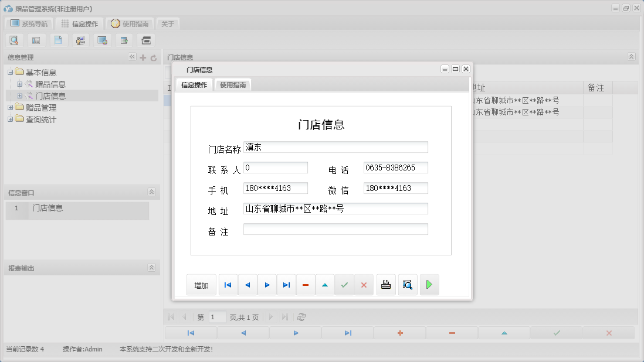The height and width of the screenshot is (362, 644).
Task: Click the report list toolbar icon
Action: click(36, 40)
